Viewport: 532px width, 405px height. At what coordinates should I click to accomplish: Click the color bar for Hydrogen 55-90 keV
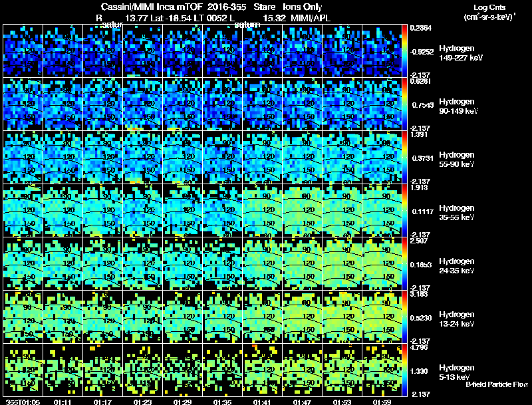(404, 158)
